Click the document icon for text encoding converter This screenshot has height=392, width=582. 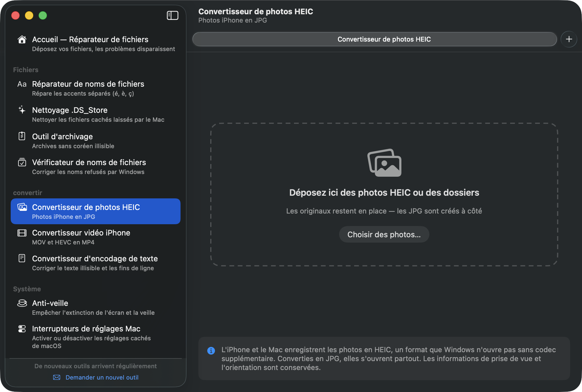coord(22,258)
